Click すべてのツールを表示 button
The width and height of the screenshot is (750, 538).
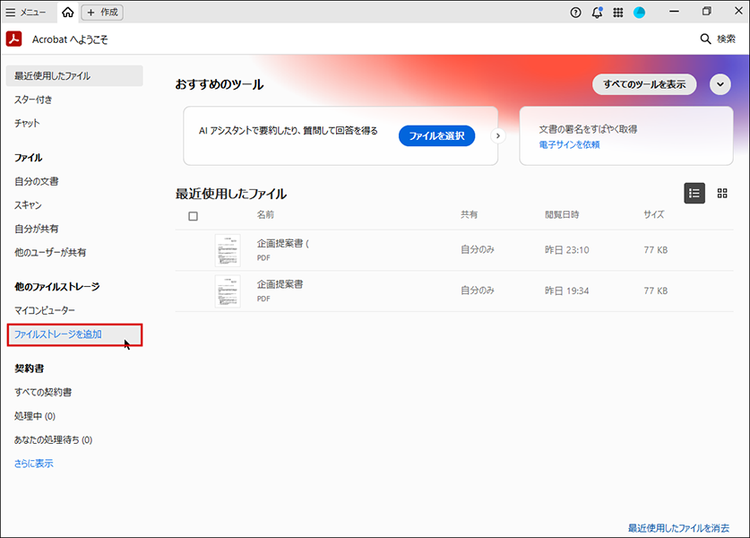pyautogui.click(x=644, y=84)
